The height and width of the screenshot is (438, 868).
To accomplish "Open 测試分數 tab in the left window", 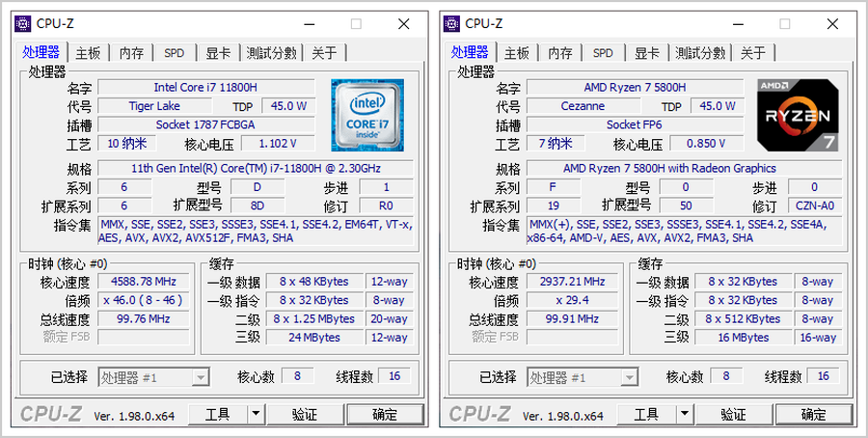I will pos(271,53).
